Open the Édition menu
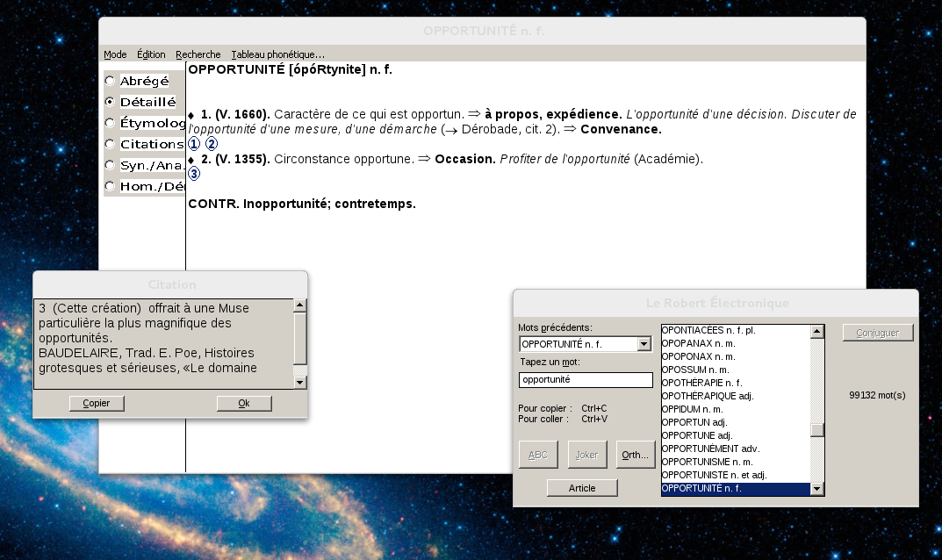Screen dimensions: 942x560 (151, 54)
